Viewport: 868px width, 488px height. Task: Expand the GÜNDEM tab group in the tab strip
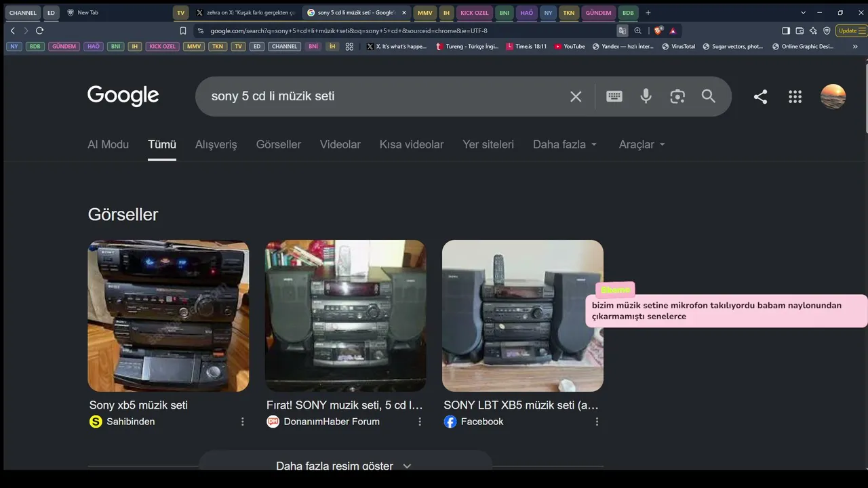pyautogui.click(x=598, y=13)
